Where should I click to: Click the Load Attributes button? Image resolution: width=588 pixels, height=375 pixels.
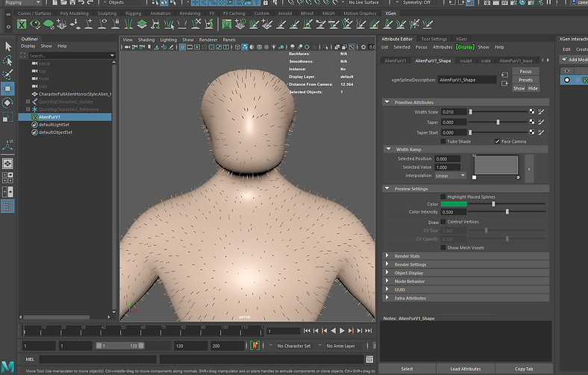pos(466,368)
